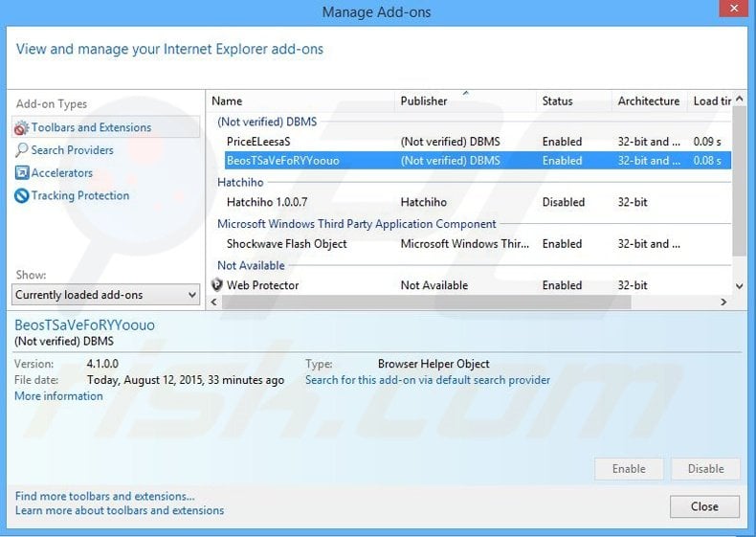Click the version number 4.1.0.0
Viewport: 756px width, 537px height.
click(102, 364)
